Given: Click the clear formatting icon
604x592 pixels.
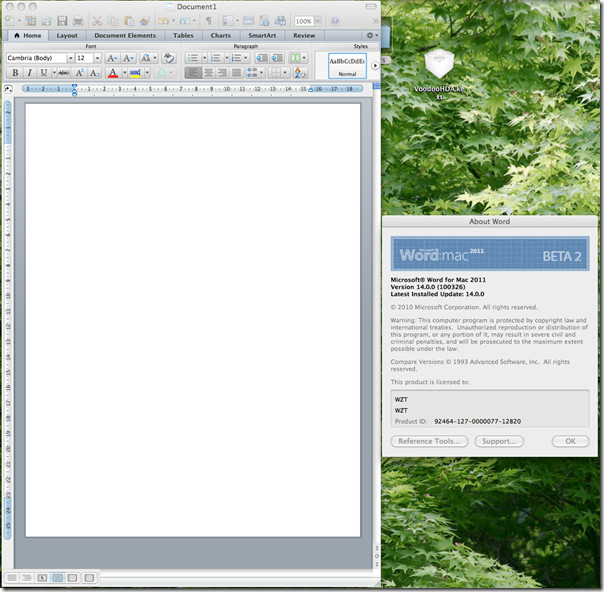Looking at the screenshot, I should tap(168, 58).
